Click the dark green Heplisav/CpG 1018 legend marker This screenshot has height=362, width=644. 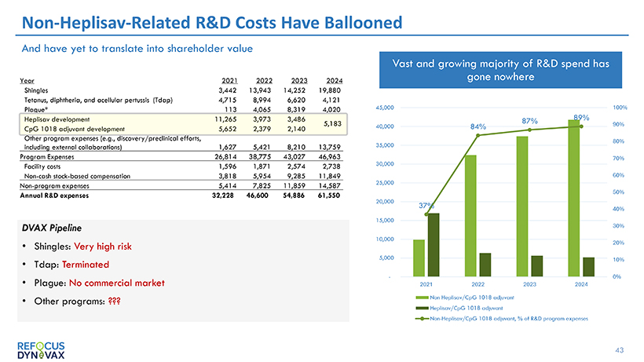click(421, 308)
